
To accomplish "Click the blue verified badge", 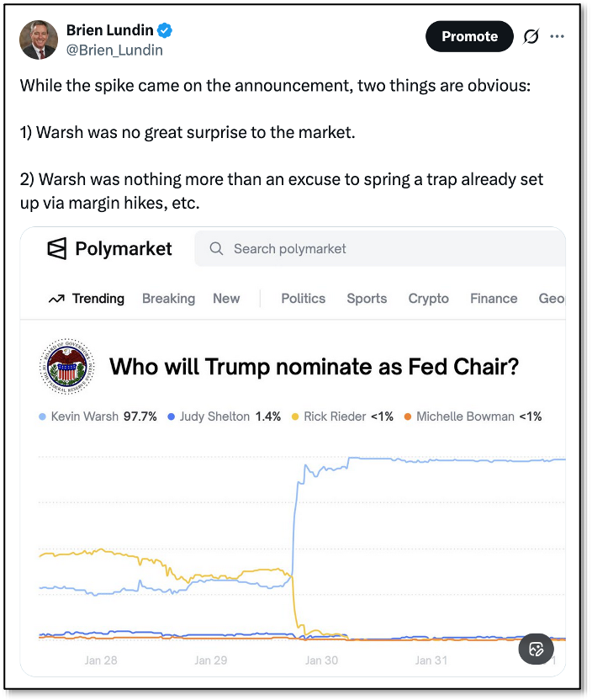I will coord(166,31).
